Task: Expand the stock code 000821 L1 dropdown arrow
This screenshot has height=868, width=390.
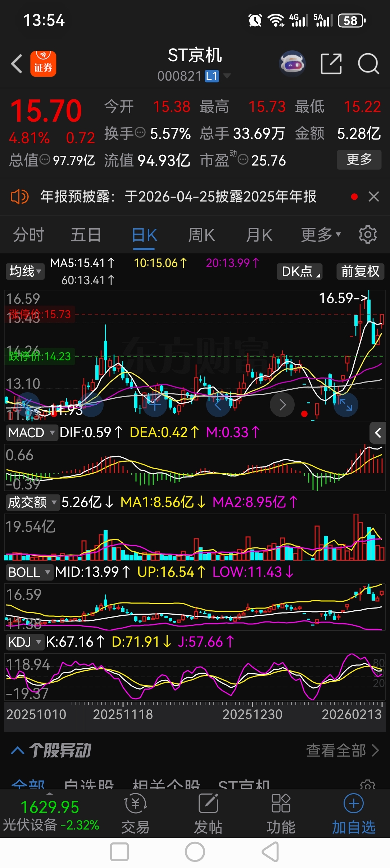Action: pos(227,76)
